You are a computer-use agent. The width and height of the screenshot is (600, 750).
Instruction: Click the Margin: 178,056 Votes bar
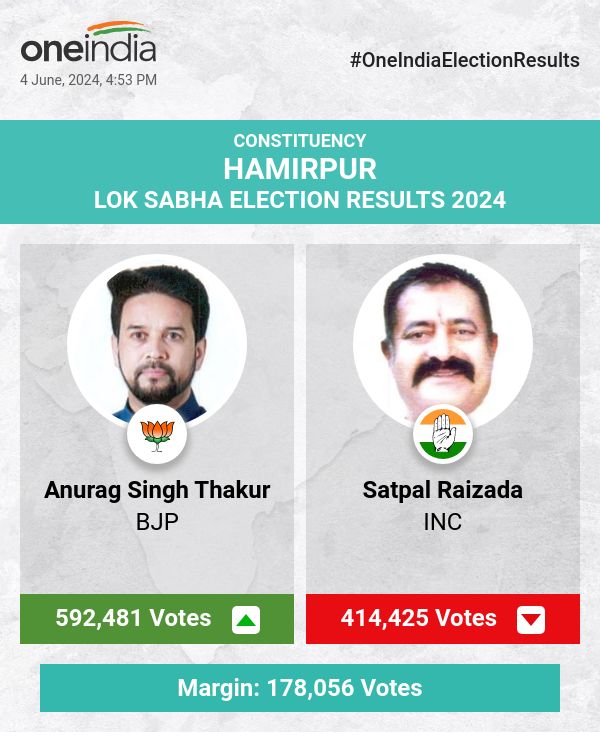point(300,688)
